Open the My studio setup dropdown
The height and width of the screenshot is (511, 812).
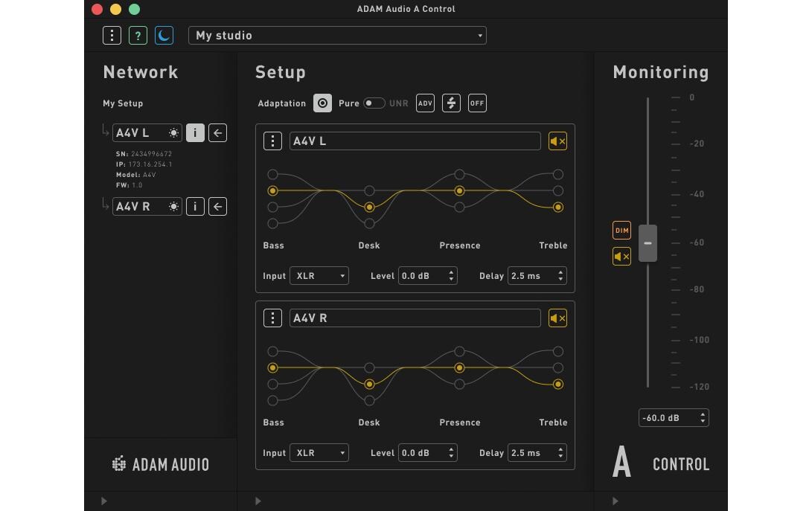337,35
